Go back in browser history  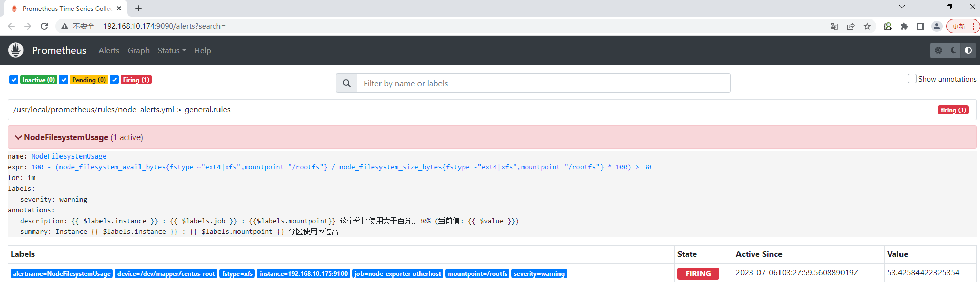pos(11,26)
